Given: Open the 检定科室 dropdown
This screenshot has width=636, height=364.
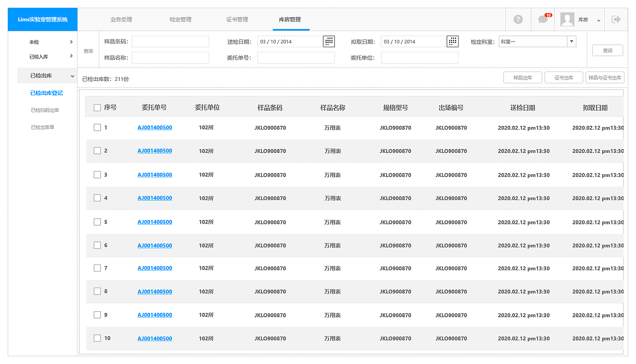Looking at the screenshot, I should (538, 42).
